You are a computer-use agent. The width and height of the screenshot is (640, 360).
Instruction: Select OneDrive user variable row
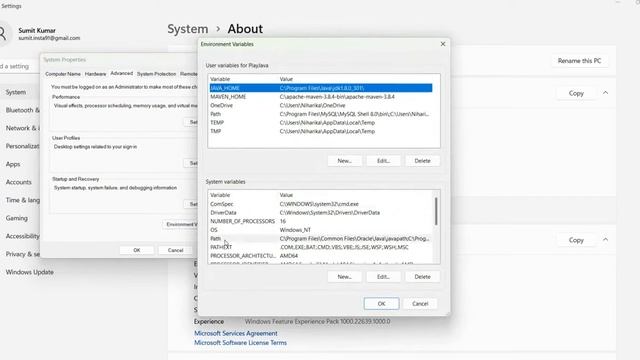[321, 105]
